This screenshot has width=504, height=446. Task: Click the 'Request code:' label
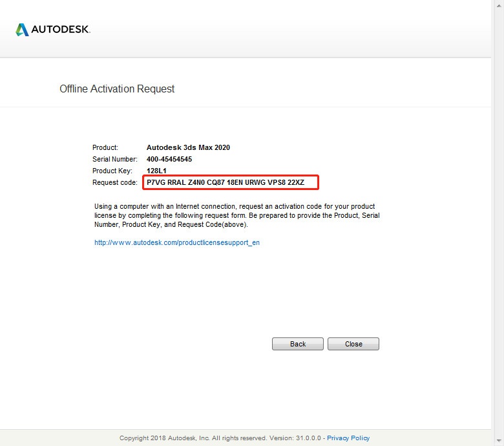coord(114,183)
